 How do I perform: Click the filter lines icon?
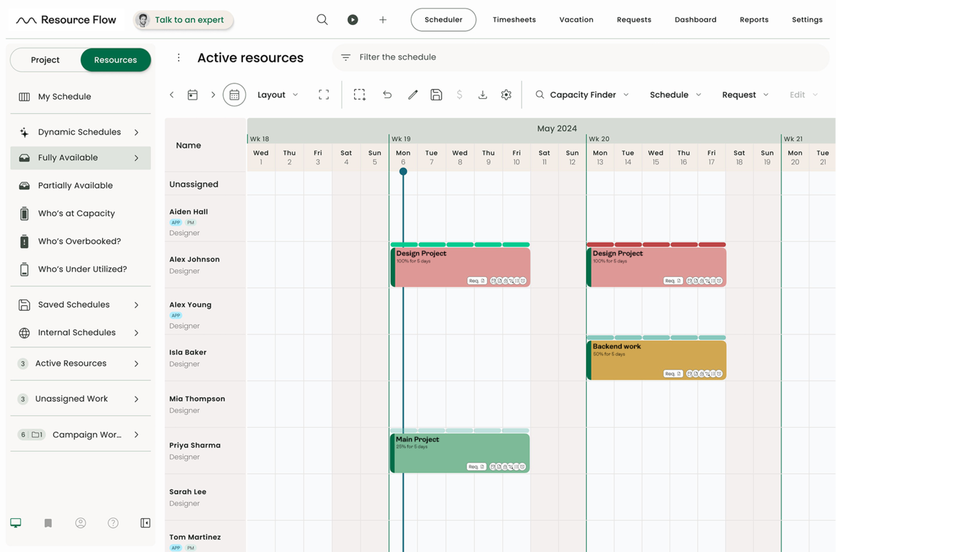(x=346, y=58)
